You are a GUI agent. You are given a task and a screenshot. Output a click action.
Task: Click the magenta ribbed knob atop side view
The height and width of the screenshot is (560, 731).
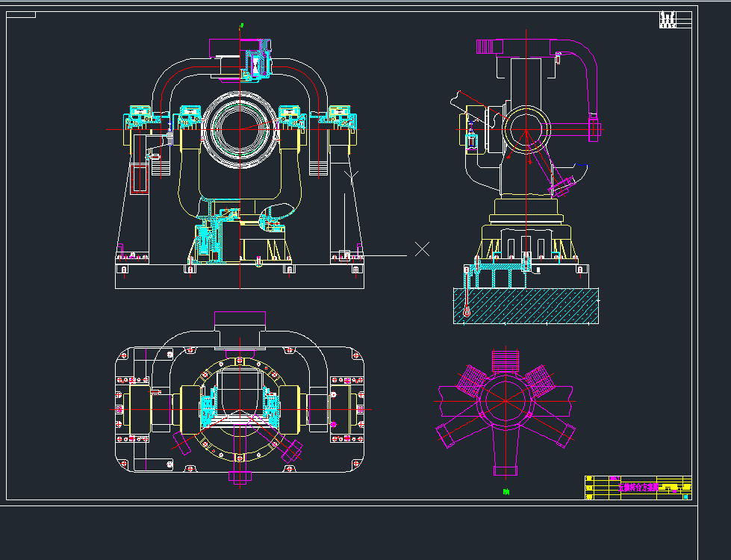(487, 47)
